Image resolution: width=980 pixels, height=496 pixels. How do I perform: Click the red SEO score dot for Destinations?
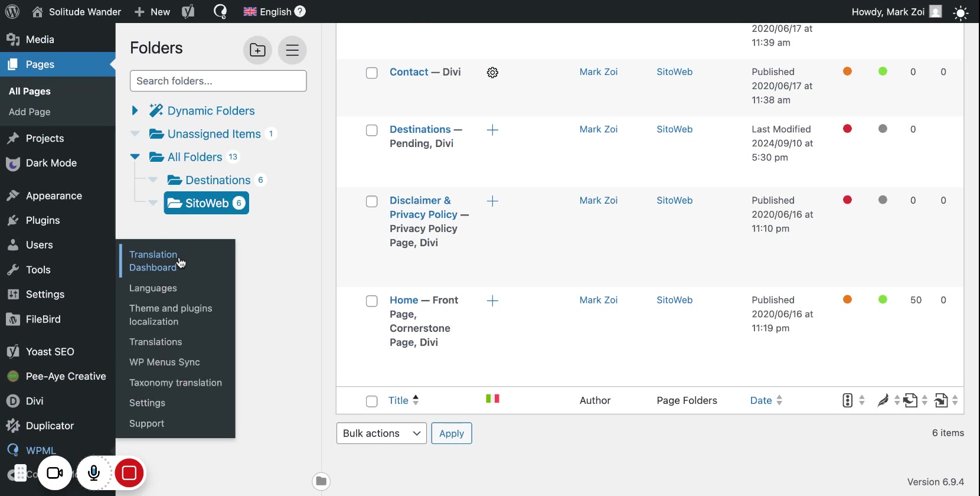[847, 129]
